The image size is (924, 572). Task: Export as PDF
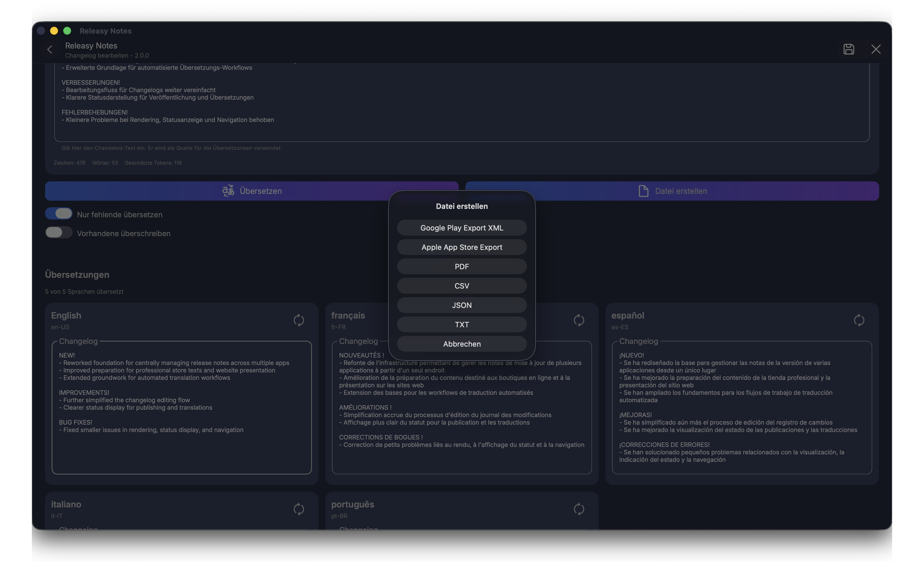tap(462, 266)
